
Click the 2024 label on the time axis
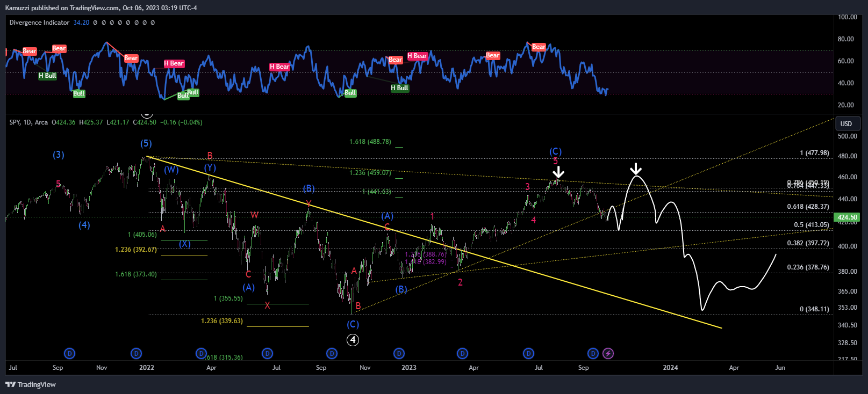(x=670, y=368)
